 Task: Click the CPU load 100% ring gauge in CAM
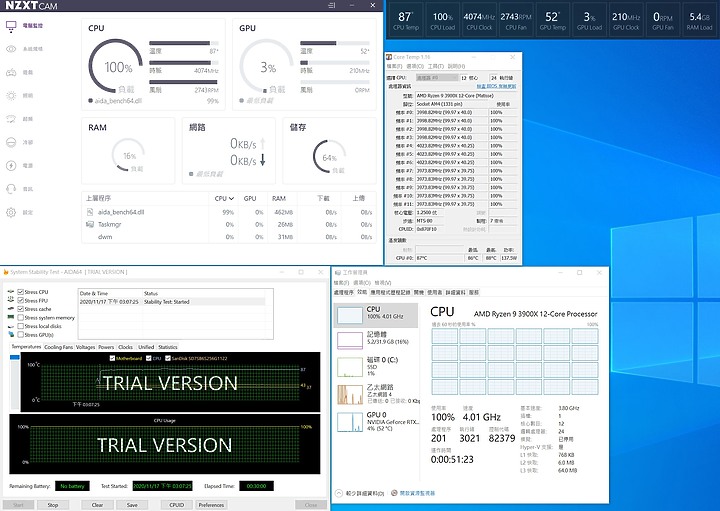(x=116, y=67)
